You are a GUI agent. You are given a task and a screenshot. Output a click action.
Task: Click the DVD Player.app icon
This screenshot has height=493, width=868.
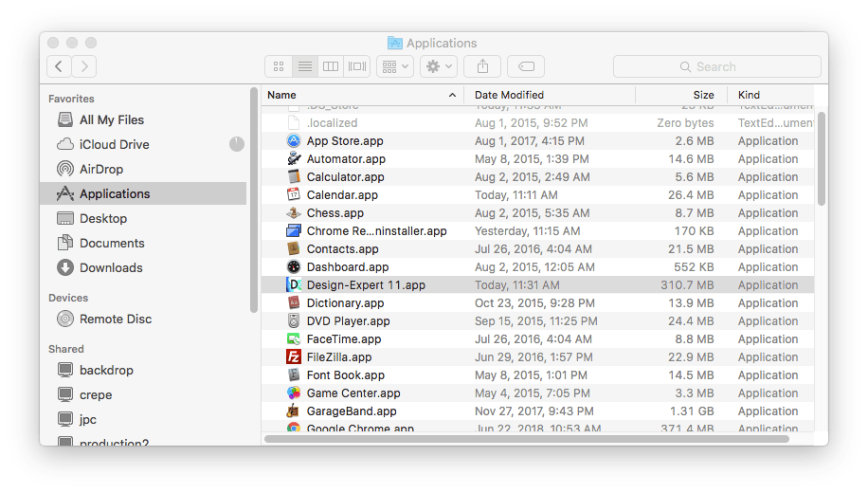click(294, 320)
